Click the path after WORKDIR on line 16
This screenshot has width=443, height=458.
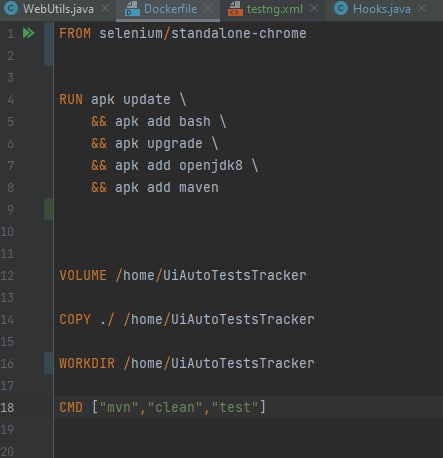click(219, 363)
